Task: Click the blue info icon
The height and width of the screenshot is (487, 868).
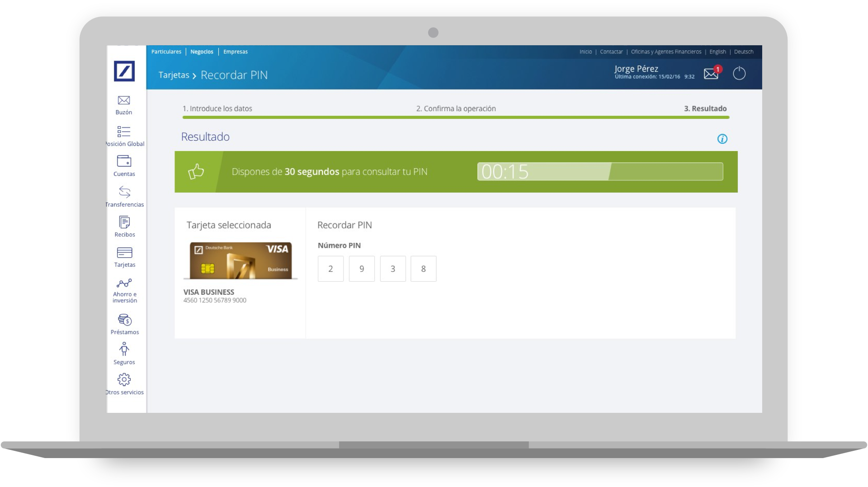Action: point(722,139)
